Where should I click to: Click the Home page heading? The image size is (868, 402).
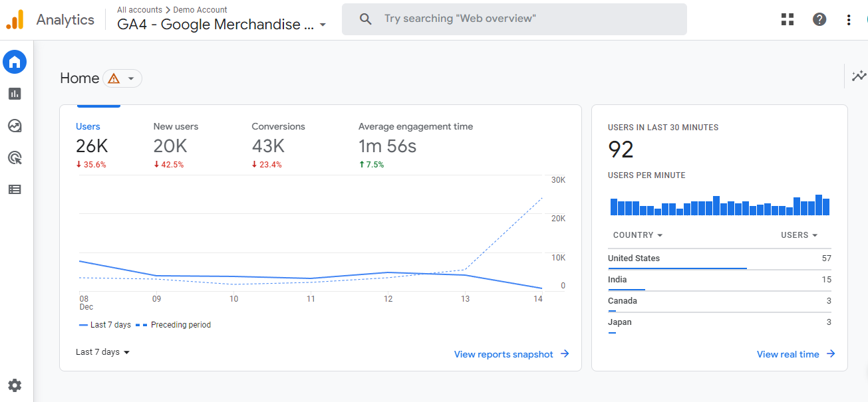coord(79,78)
